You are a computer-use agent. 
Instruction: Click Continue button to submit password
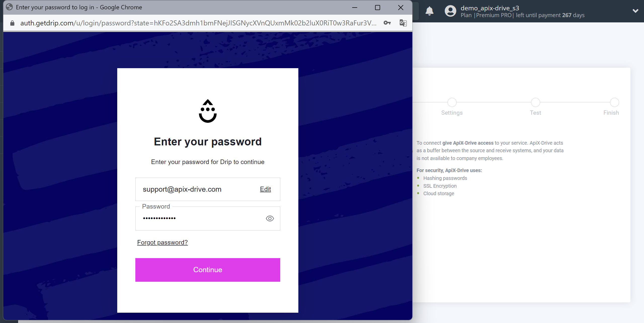coord(208,270)
